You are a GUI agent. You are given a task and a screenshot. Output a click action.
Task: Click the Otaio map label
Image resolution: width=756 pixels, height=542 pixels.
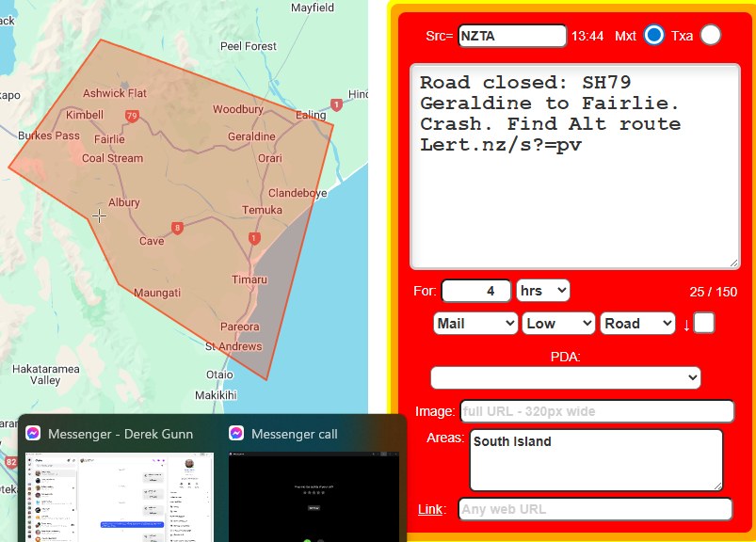[x=219, y=375]
